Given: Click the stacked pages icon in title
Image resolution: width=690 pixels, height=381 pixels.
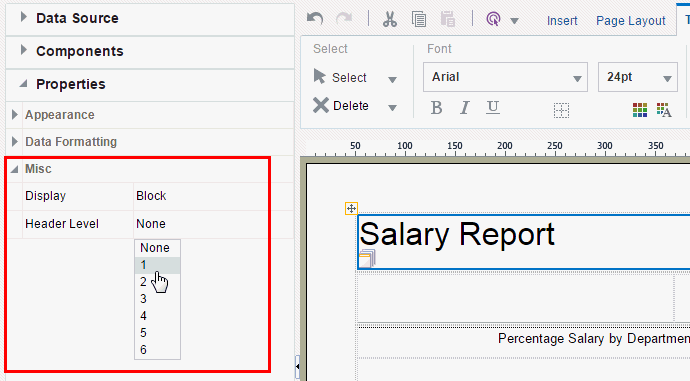Looking at the screenshot, I should click(367, 259).
